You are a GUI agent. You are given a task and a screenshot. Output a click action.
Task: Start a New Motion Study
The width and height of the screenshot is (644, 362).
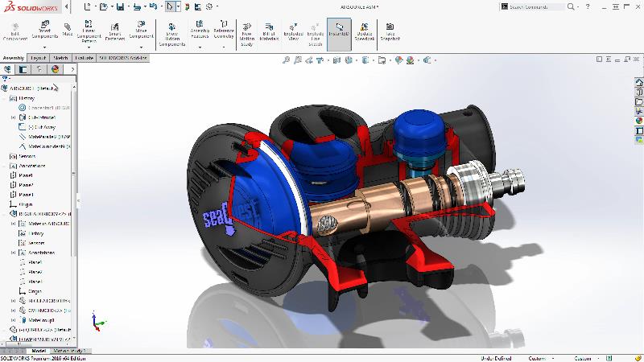point(246,34)
